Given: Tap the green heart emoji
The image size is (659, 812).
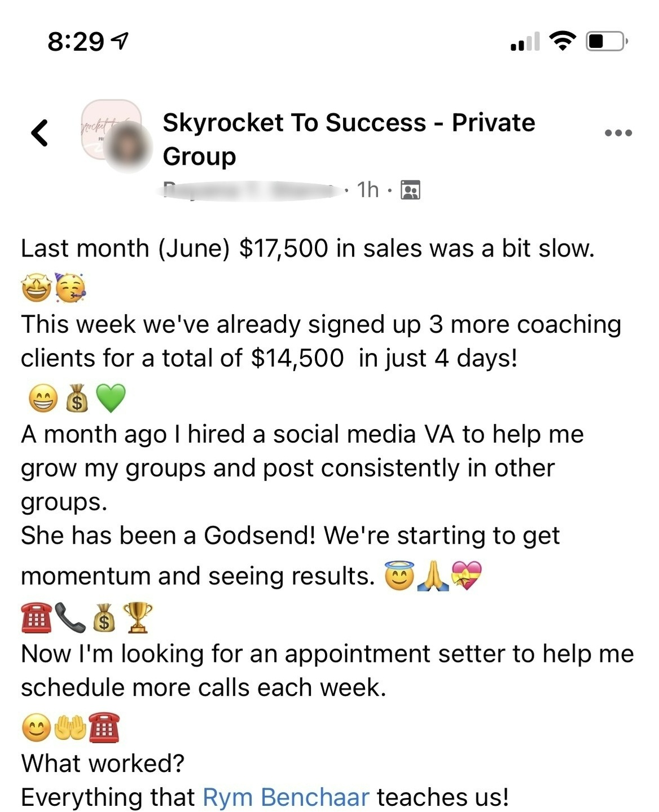Looking at the screenshot, I should [111, 398].
